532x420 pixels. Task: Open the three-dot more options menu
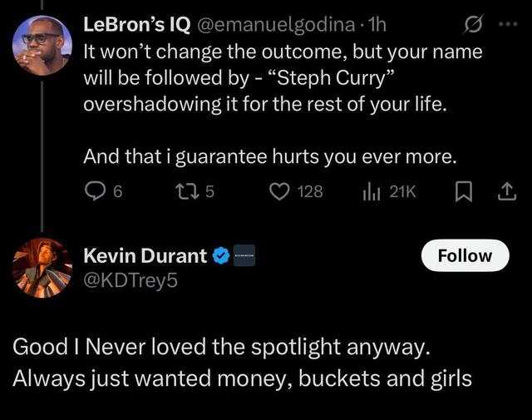[506, 25]
